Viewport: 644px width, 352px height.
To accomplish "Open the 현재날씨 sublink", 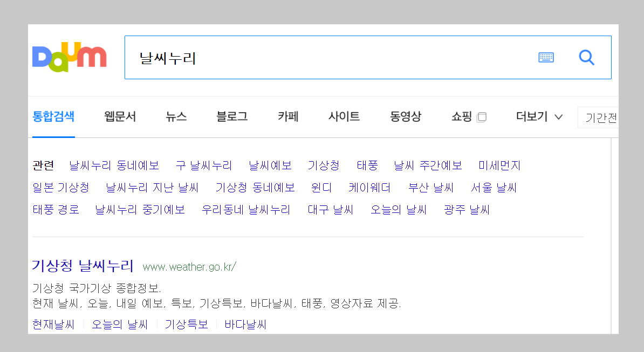I will (53, 325).
